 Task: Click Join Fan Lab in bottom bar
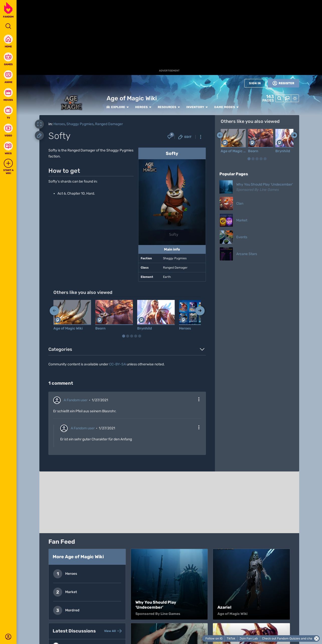pyautogui.click(x=249, y=638)
